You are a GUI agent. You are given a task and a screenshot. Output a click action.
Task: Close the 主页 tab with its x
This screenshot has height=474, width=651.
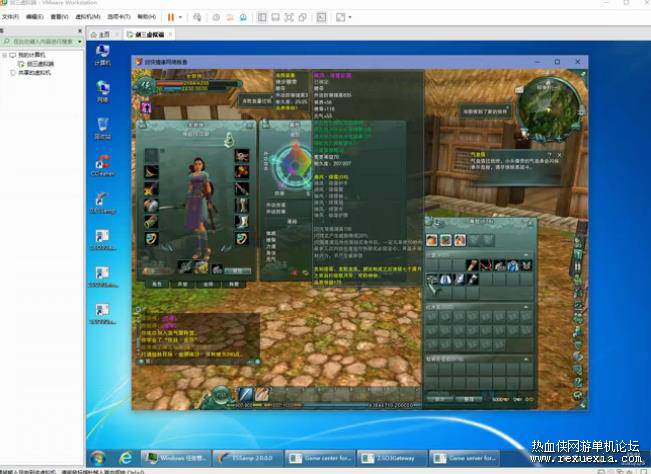pos(117,34)
